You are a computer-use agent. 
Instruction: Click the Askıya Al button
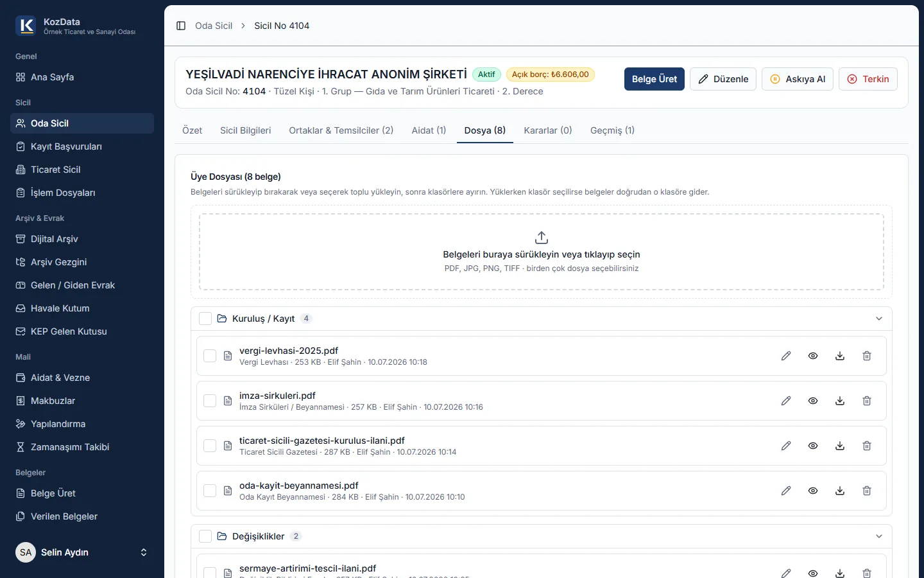(x=798, y=79)
